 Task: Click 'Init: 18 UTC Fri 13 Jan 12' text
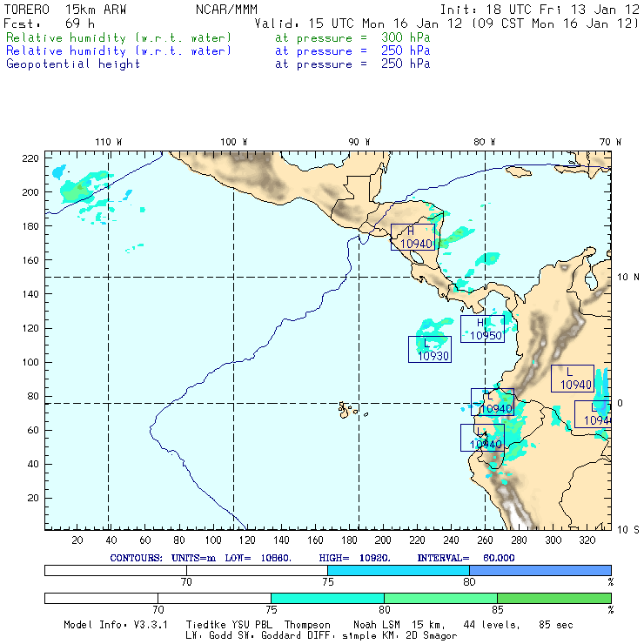(x=540, y=10)
